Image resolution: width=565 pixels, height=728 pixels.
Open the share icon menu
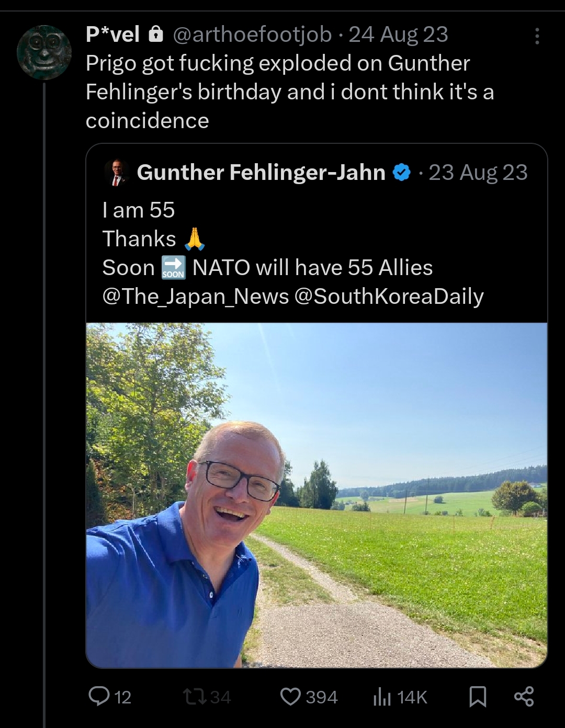click(x=524, y=696)
